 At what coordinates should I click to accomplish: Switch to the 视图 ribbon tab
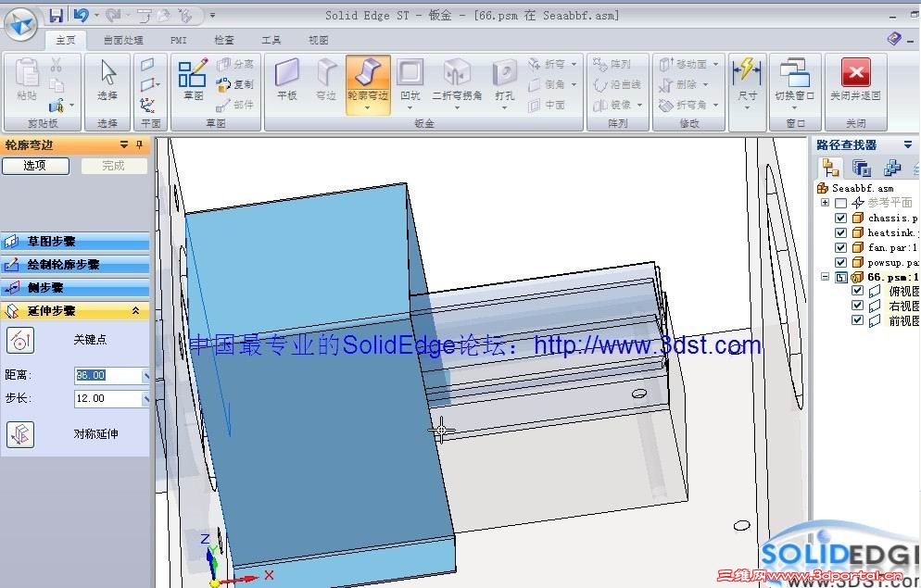[319, 40]
